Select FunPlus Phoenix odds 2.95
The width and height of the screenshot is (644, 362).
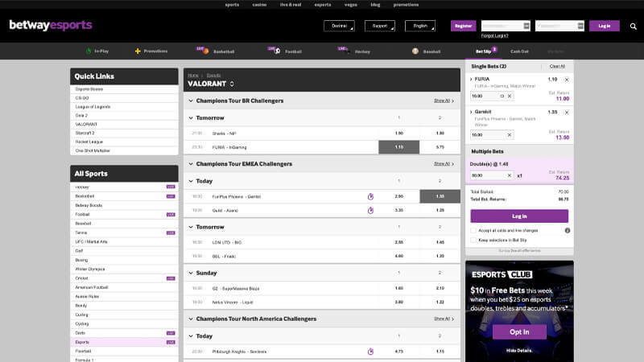(x=398, y=196)
